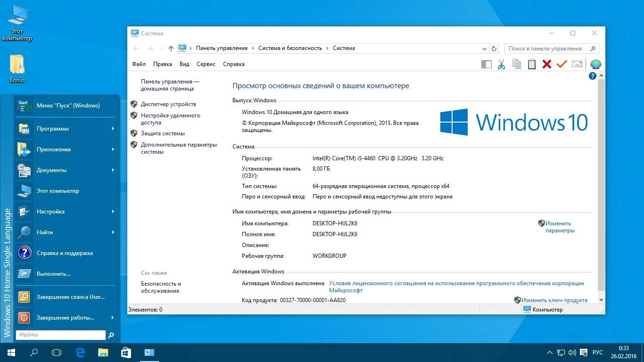This screenshot has width=644, height=362.
Task: Open the Microsoft license terms link
Action: click(x=456, y=287)
